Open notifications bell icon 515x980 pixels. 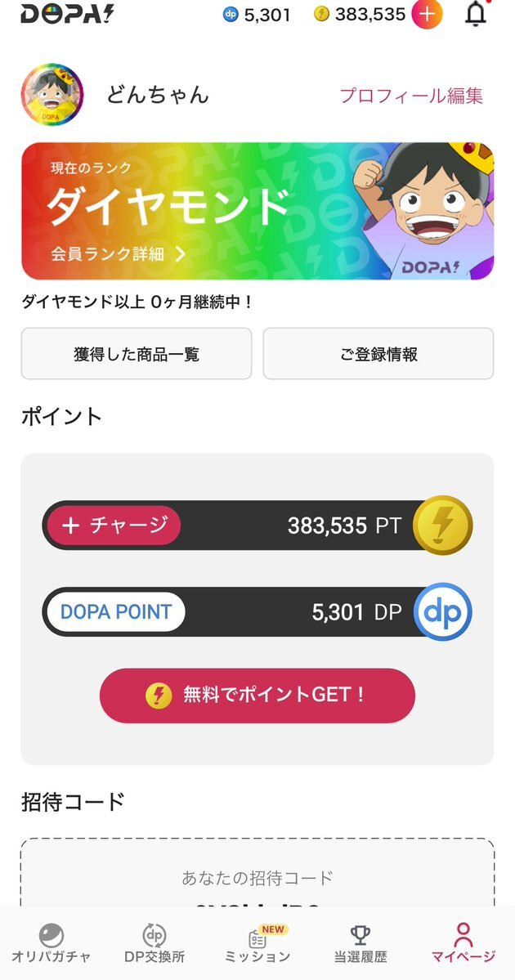click(x=475, y=14)
